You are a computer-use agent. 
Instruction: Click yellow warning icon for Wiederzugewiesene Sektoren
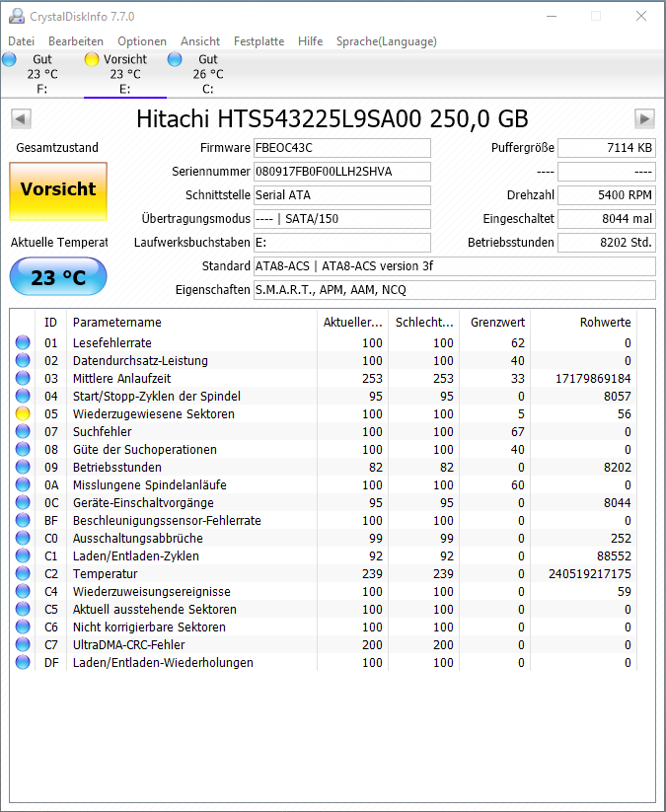(x=23, y=413)
